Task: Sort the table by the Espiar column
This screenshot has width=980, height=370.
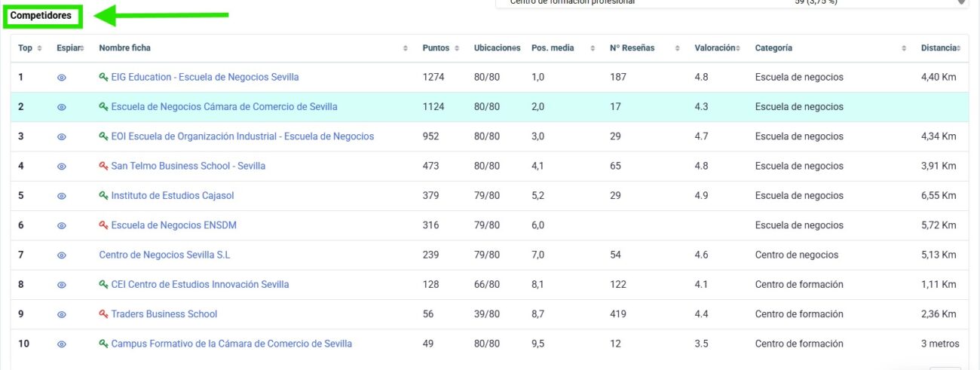Action: [x=70, y=47]
